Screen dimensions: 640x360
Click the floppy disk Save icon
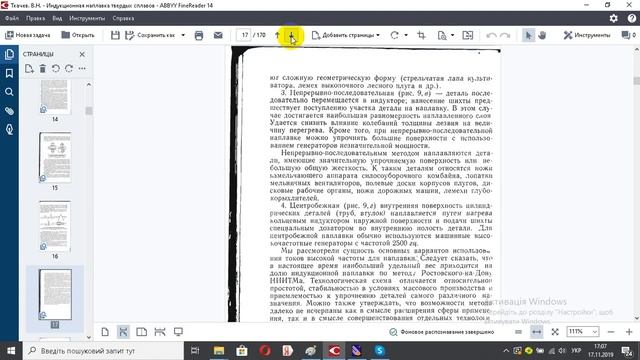tap(115, 36)
